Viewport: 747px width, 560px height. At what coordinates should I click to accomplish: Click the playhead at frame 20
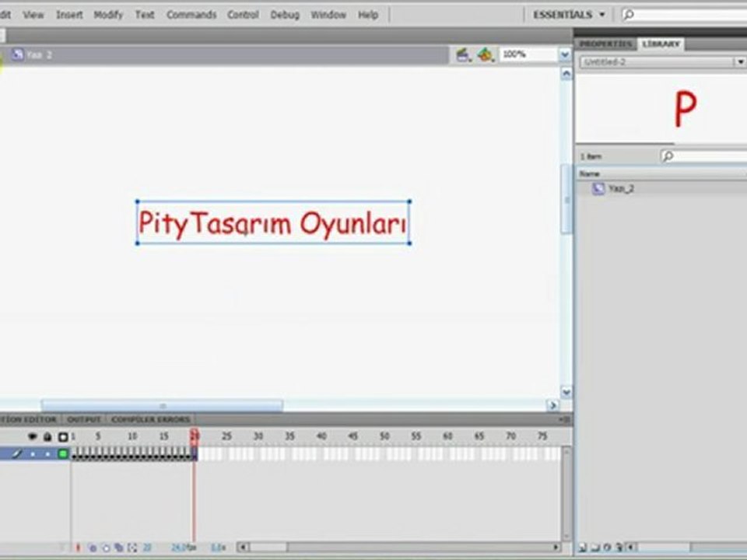coord(194,436)
